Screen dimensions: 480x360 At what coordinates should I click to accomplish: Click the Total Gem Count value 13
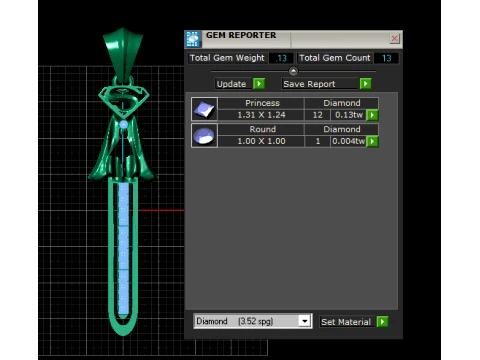click(386, 58)
